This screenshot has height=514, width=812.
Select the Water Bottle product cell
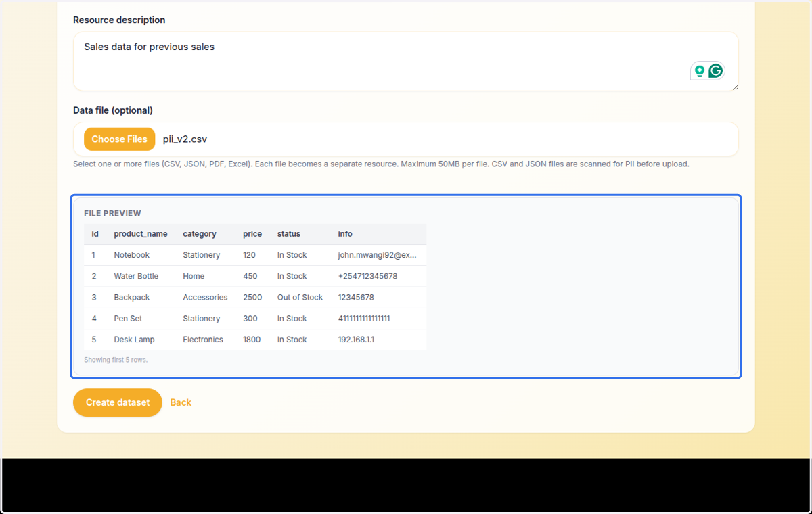[x=136, y=276]
